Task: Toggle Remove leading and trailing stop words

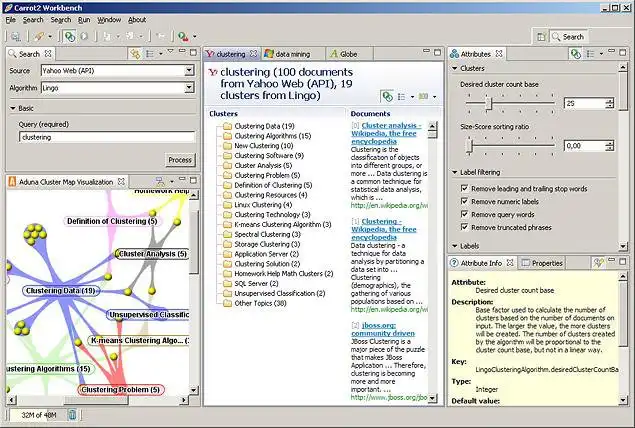Action: 463,189
